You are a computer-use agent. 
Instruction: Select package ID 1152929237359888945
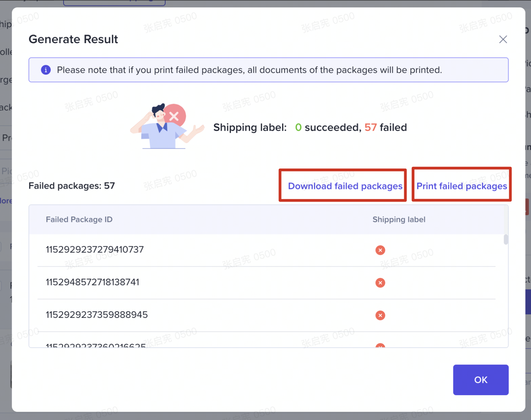coord(97,315)
